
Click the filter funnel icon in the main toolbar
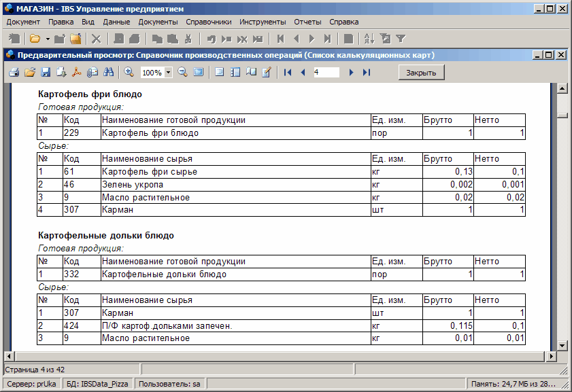[x=401, y=39]
